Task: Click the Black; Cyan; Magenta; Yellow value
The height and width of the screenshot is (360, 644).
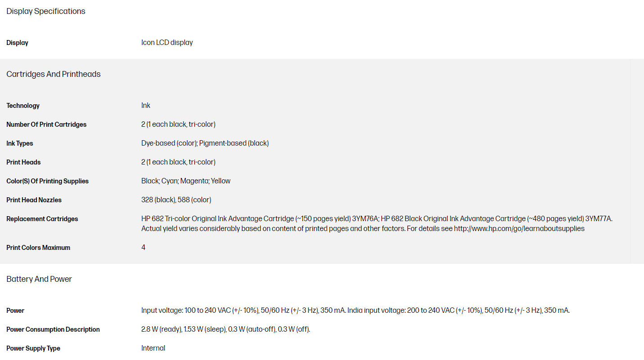Action: pyautogui.click(x=186, y=181)
